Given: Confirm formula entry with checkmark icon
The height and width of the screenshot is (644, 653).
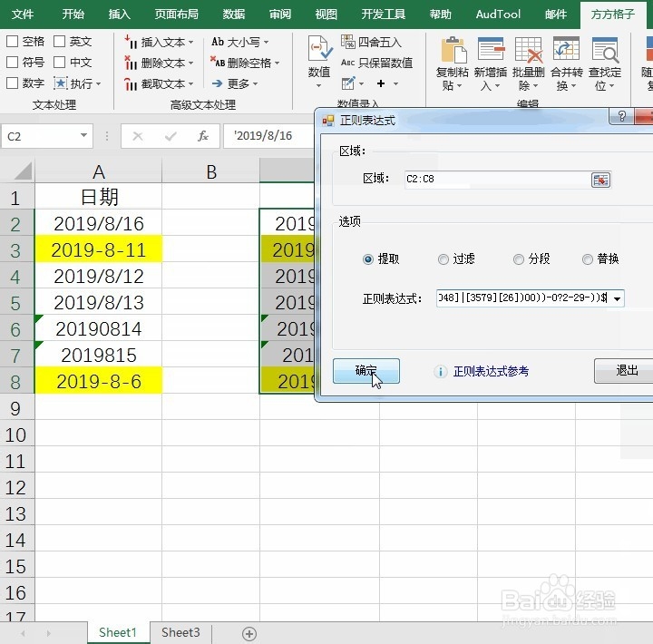Looking at the screenshot, I should click(171, 136).
